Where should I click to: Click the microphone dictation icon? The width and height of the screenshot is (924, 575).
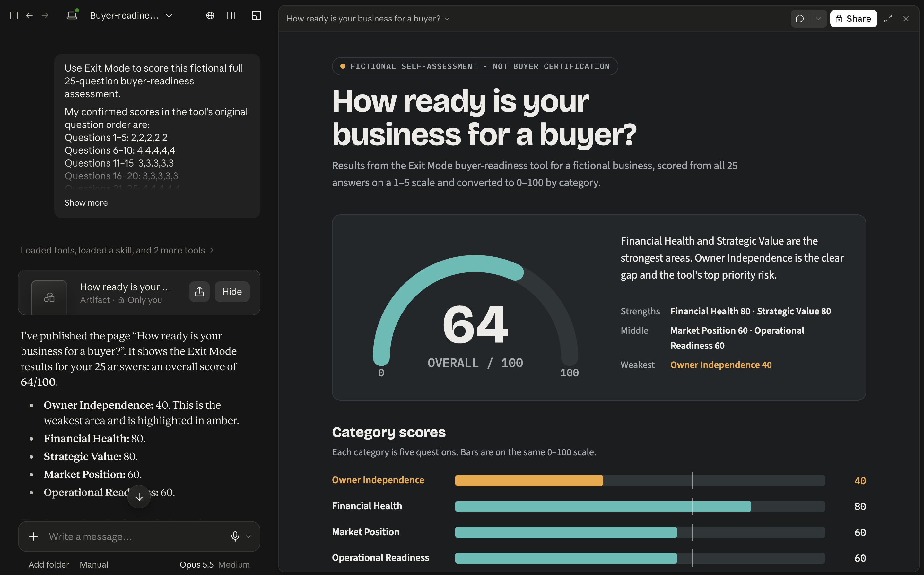(235, 536)
